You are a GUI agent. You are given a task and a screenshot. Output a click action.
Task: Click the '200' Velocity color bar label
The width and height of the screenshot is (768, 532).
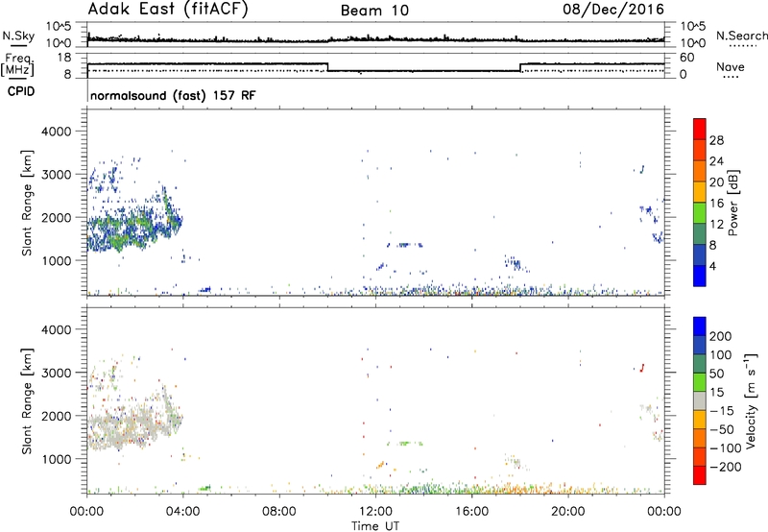[x=721, y=336]
